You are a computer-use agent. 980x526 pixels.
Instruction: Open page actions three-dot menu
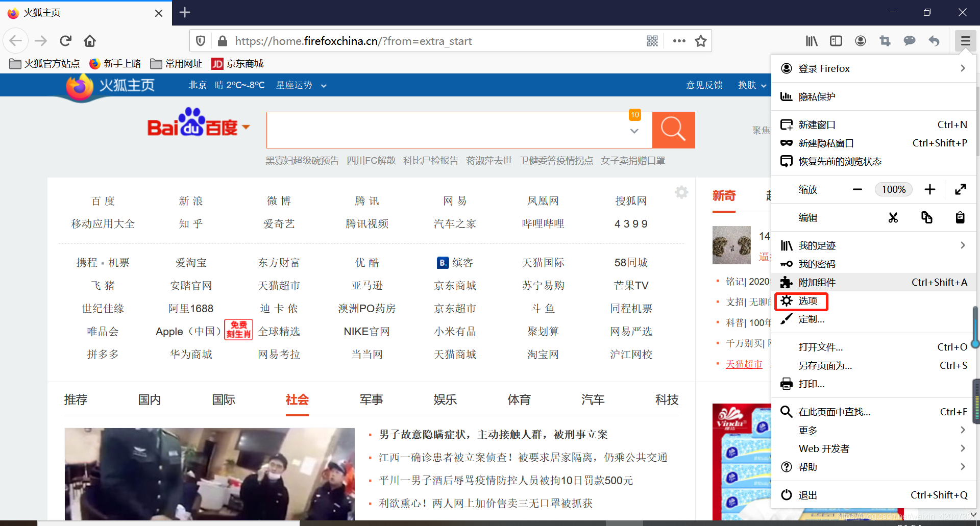coord(679,41)
